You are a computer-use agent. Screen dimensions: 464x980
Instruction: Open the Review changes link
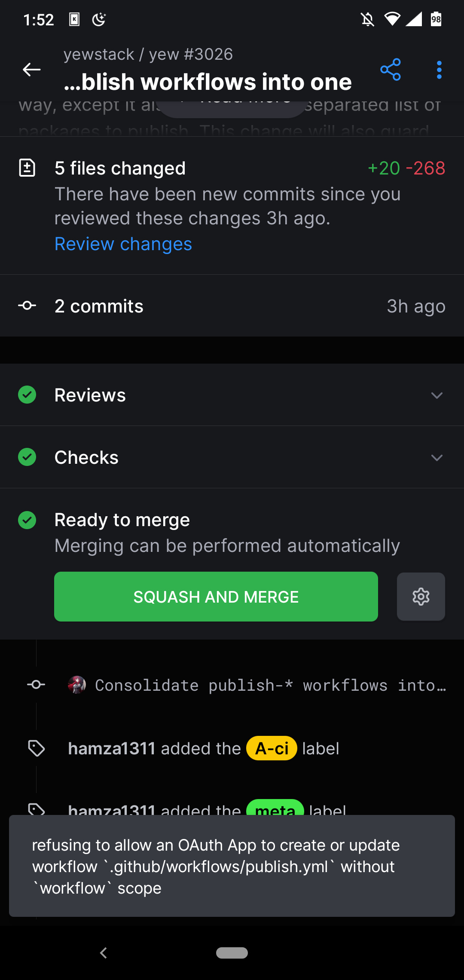[x=123, y=244]
